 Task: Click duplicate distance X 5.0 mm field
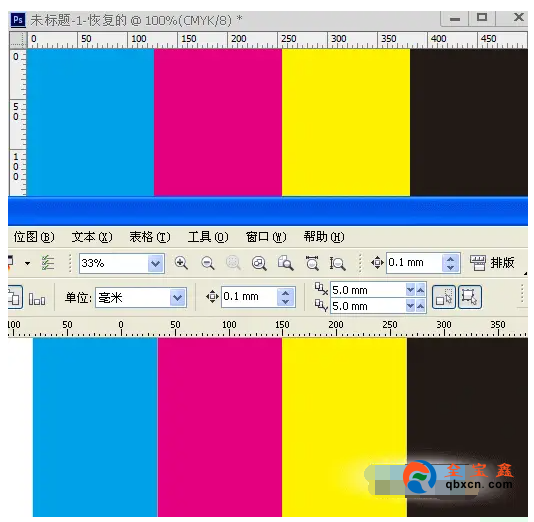pos(368,290)
